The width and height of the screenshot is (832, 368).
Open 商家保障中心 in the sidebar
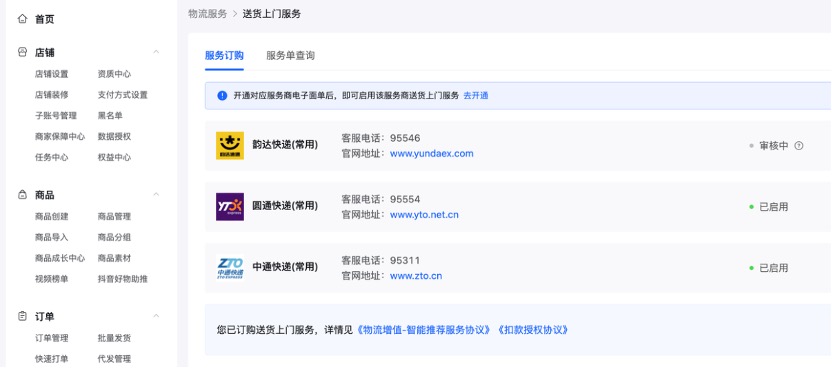pos(60,136)
